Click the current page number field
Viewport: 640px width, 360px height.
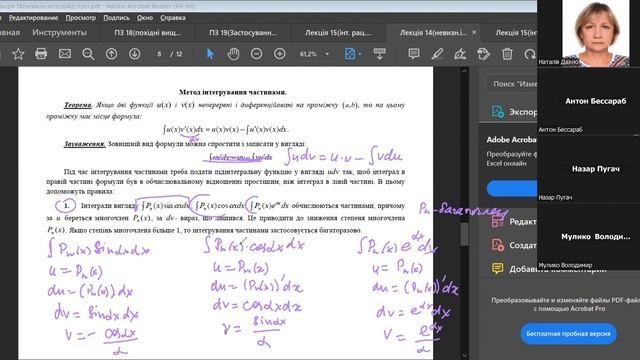point(159,54)
